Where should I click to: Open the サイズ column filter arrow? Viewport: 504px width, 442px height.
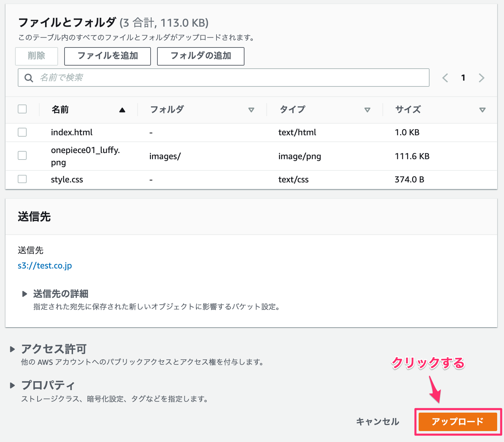click(x=482, y=110)
